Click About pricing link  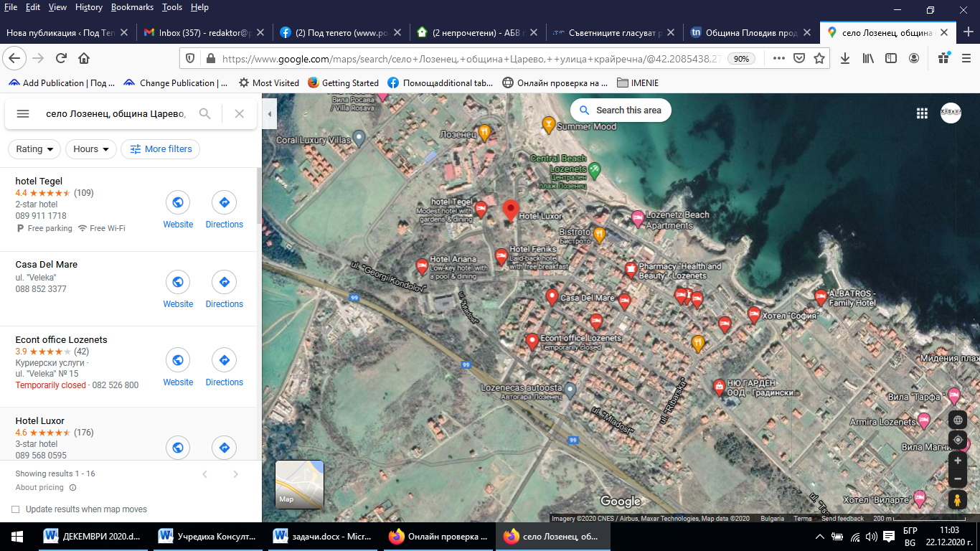coord(39,488)
